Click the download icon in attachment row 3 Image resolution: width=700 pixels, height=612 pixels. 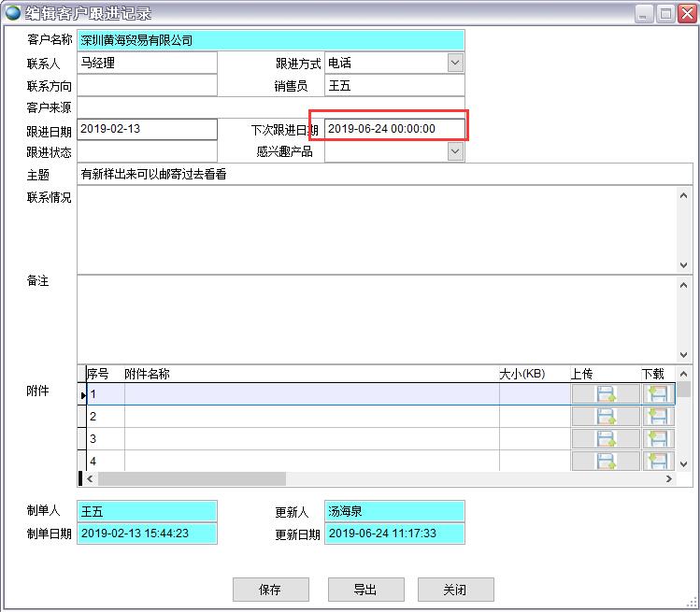point(659,439)
